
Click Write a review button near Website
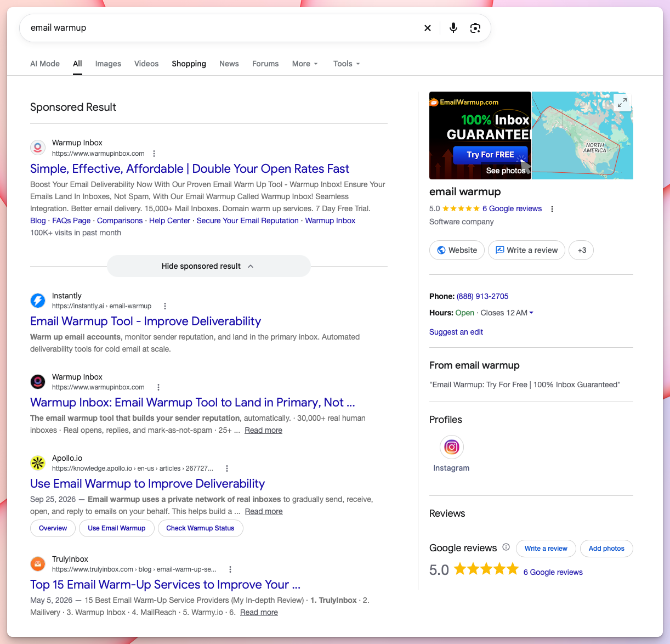(526, 250)
